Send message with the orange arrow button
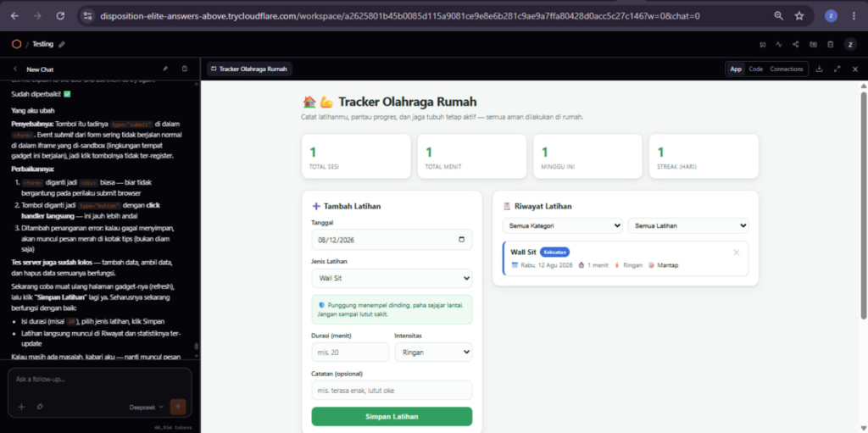868x433 pixels. click(178, 407)
